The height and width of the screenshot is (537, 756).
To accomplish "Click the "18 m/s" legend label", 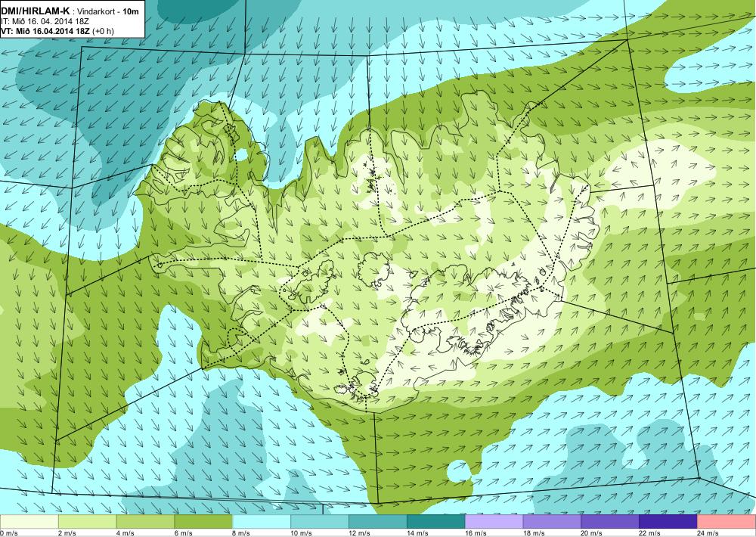I will tap(534, 533).
